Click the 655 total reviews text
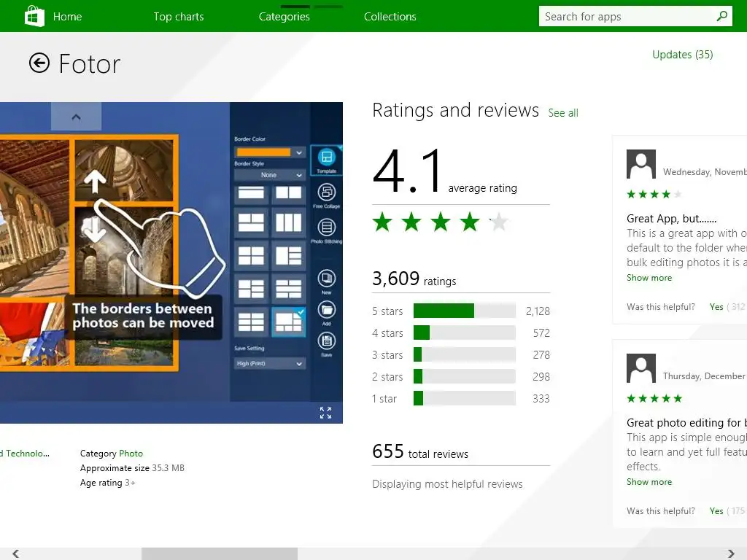 click(x=420, y=451)
